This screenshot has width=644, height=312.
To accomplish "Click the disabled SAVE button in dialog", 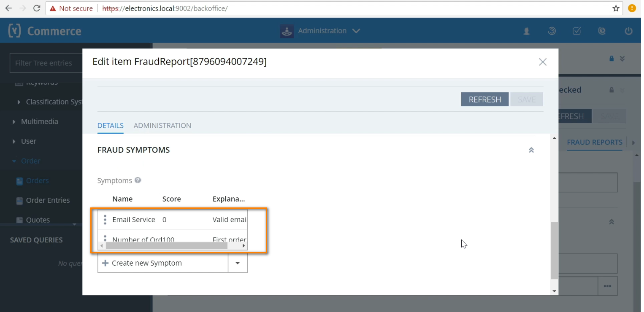I will pyautogui.click(x=527, y=100).
